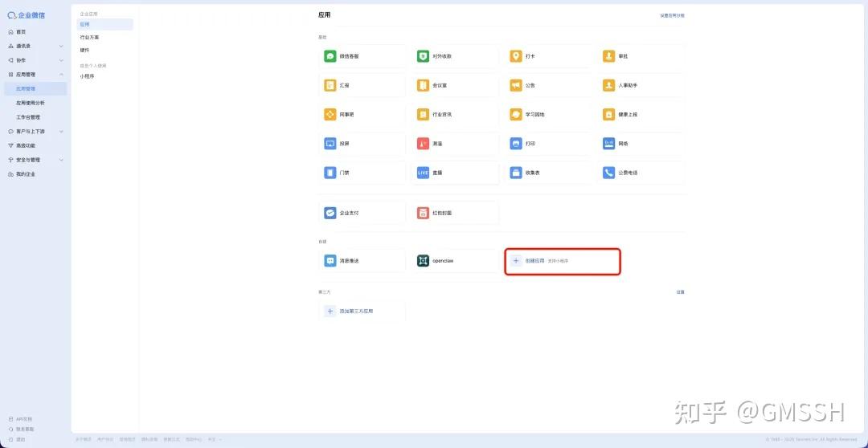The height and width of the screenshot is (448, 868).
Task: Open the 消息推送 chat icon
Action: pos(330,260)
